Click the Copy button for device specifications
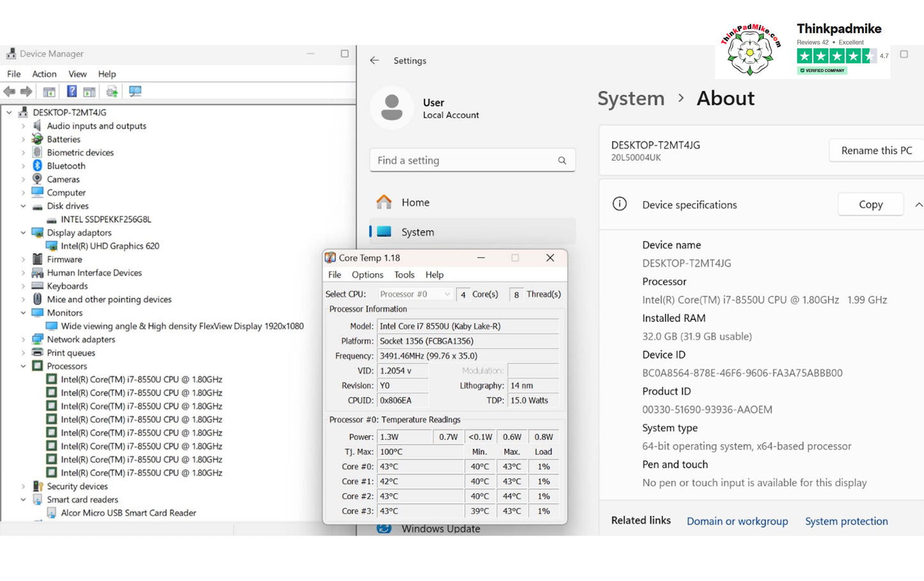Image resolution: width=924 pixels, height=581 pixels. pos(870,204)
